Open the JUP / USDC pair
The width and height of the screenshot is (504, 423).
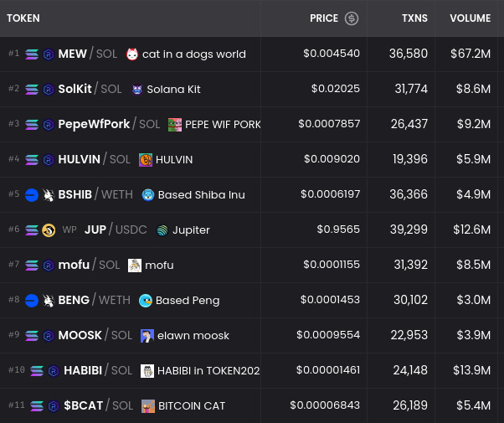pos(116,230)
